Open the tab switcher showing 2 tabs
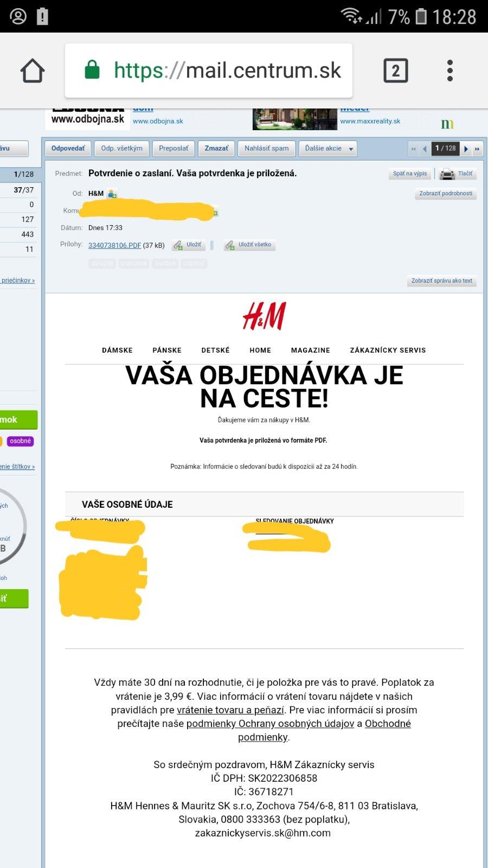The height and width of the screenshot is (868, 488). click(396, 71)
